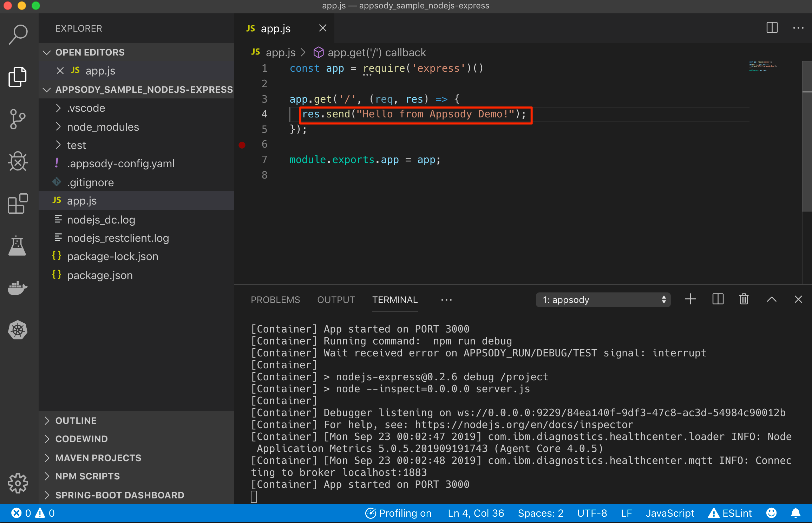Close the terminal panel

798,299
